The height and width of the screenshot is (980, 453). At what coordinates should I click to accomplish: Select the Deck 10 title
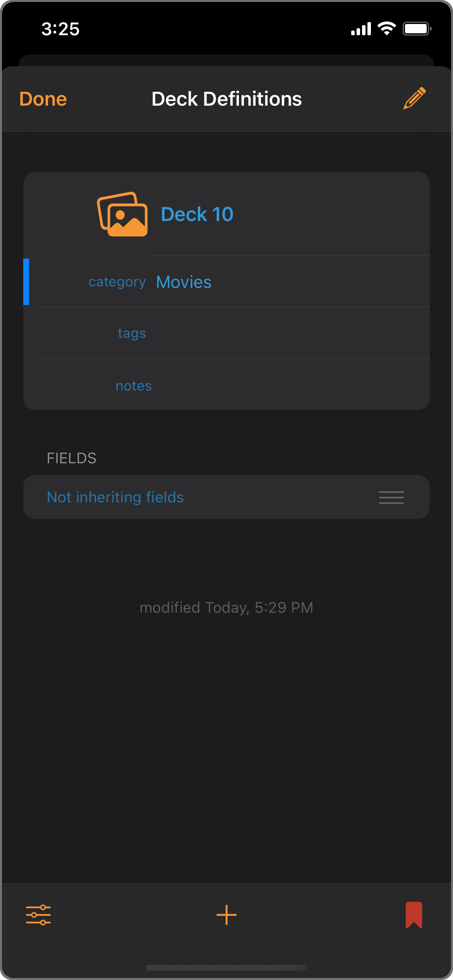tap(197, 214)
